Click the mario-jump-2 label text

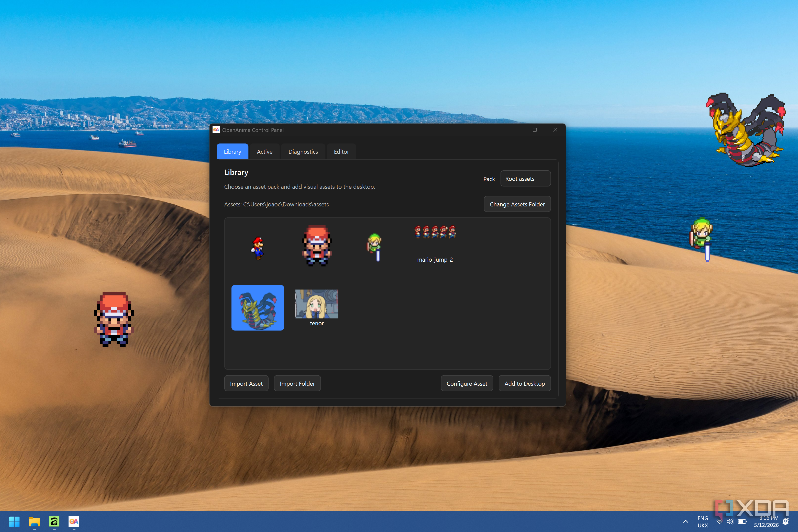click(x=435, y=260)
